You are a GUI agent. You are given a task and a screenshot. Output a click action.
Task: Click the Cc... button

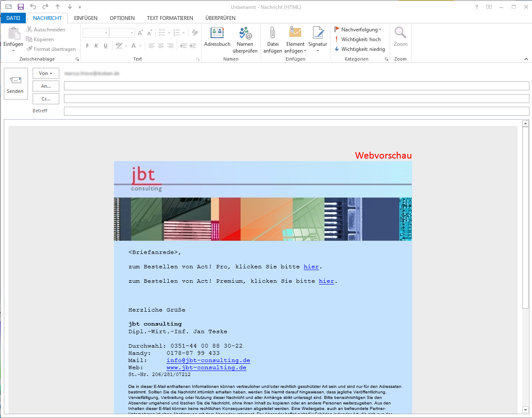click(x=46, y=99)
